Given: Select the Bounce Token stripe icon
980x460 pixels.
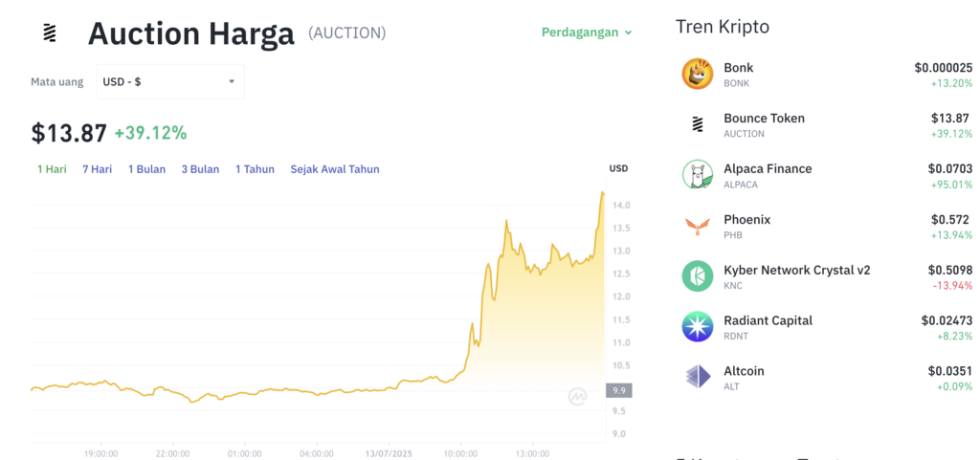Looking at the screenshot, I should click(x=698, y=125).
